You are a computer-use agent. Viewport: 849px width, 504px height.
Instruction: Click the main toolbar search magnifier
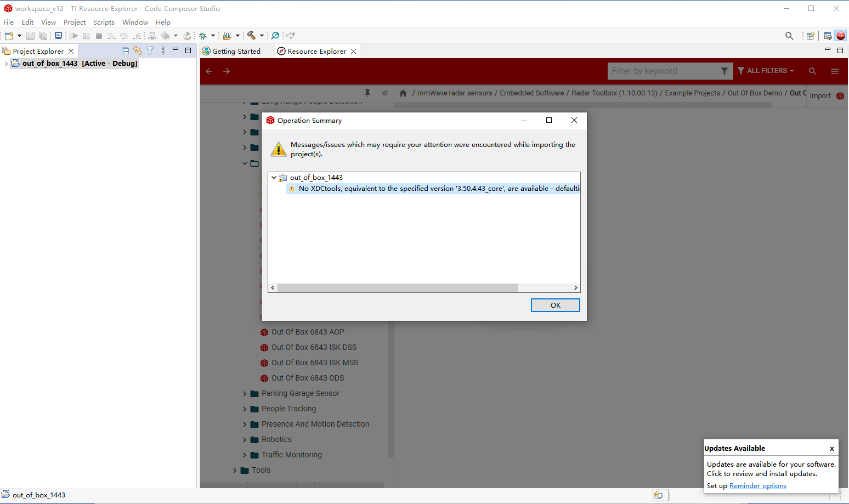click(x=789, y=36)
